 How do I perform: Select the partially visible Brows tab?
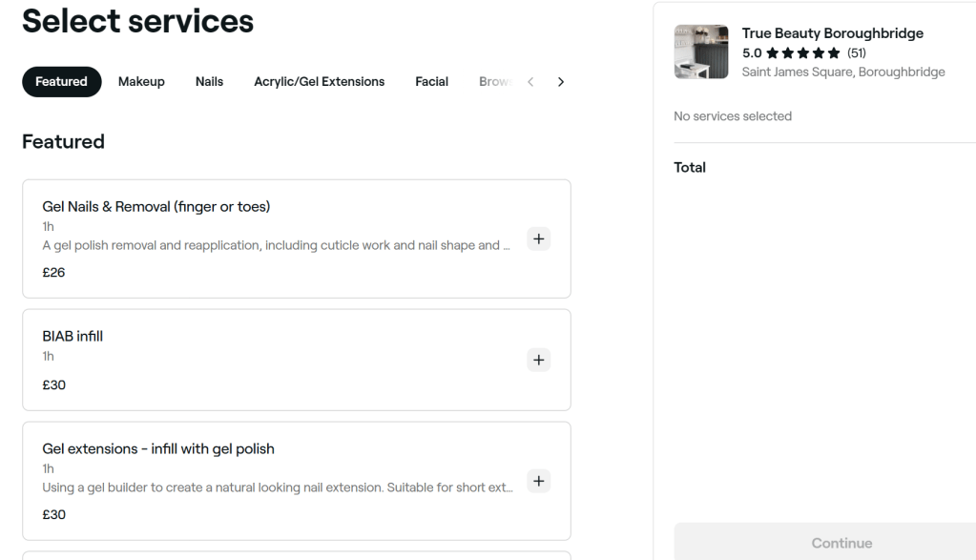click(495, 82)
